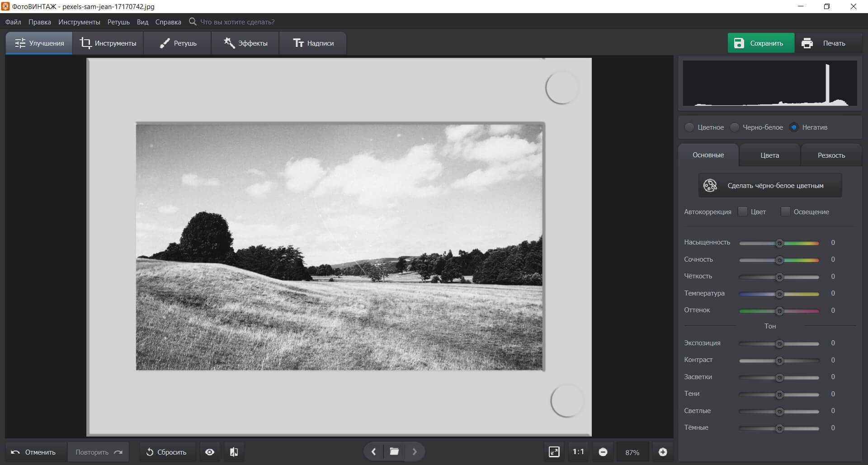
Task: Click the search field 'Что вы хотите сделать?'
Action: [x=237, y=22]
